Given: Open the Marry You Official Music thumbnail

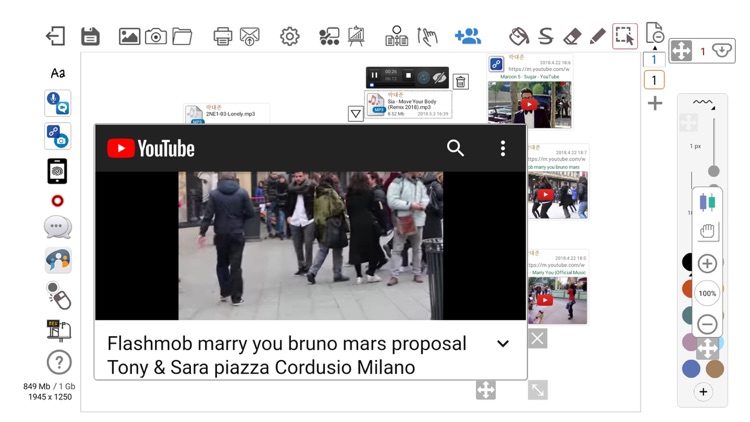Looking at the screenshot, I should click(558, 300).
